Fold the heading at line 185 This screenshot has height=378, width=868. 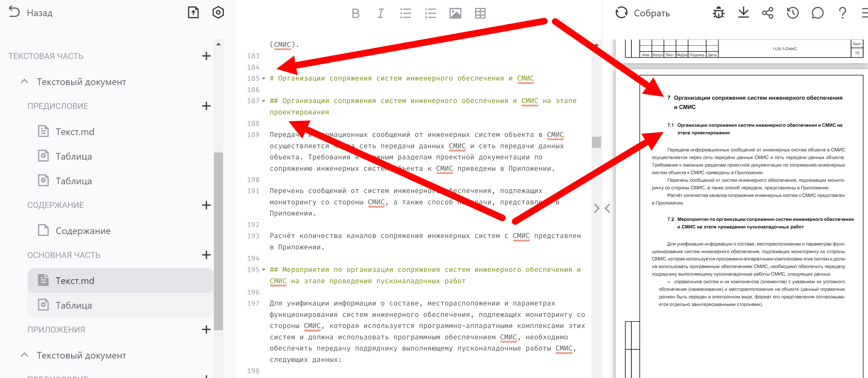coord(264,78)
